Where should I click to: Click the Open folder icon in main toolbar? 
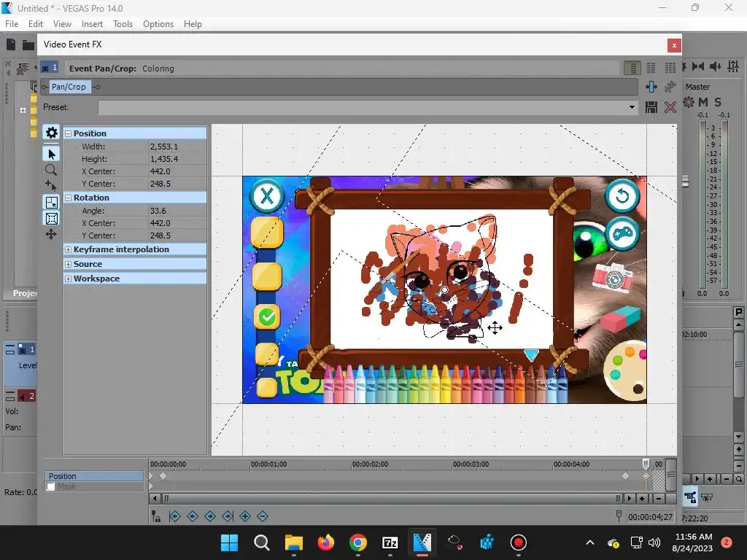tap(28, 44)
